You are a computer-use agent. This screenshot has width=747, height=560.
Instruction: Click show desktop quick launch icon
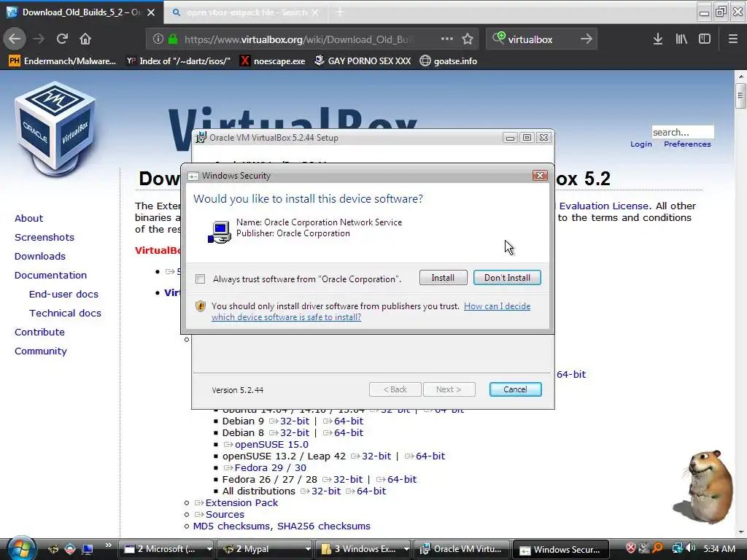[88, 549]
